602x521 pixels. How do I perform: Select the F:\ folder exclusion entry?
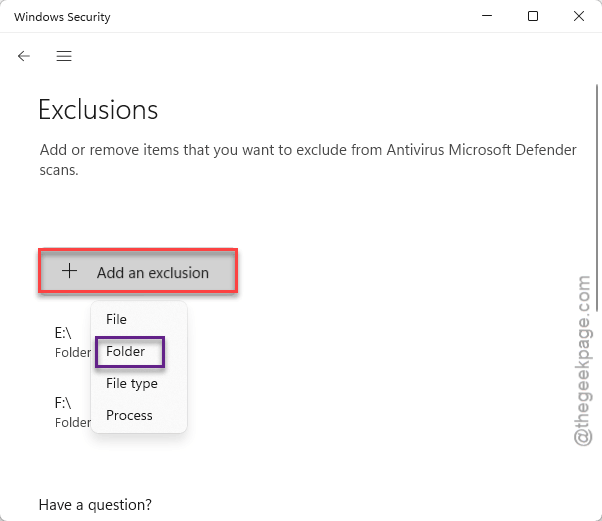pos(73,412)
